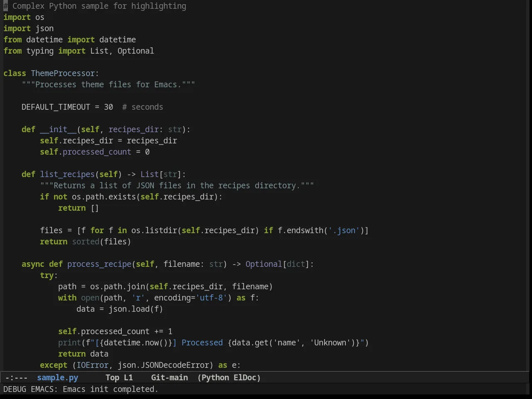Click the 'self.recipes_dir = recipes_dir' assignment line

[x=108, y=140]
